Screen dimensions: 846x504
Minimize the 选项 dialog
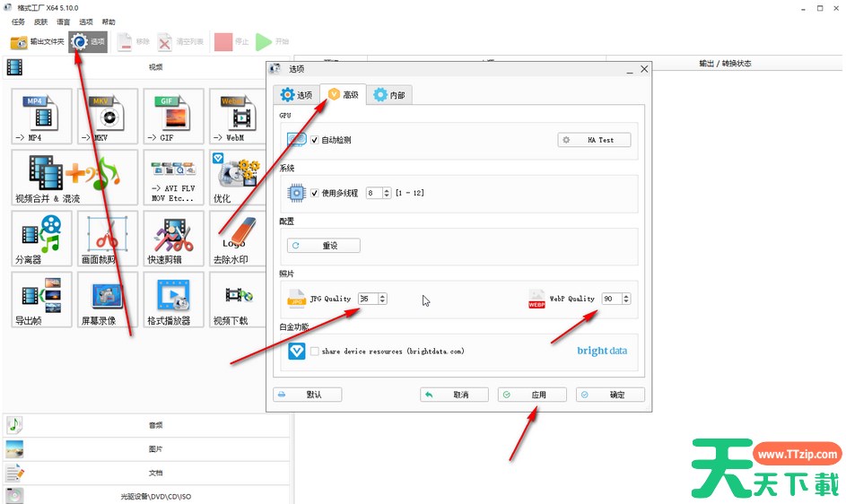tap(630, 70)
